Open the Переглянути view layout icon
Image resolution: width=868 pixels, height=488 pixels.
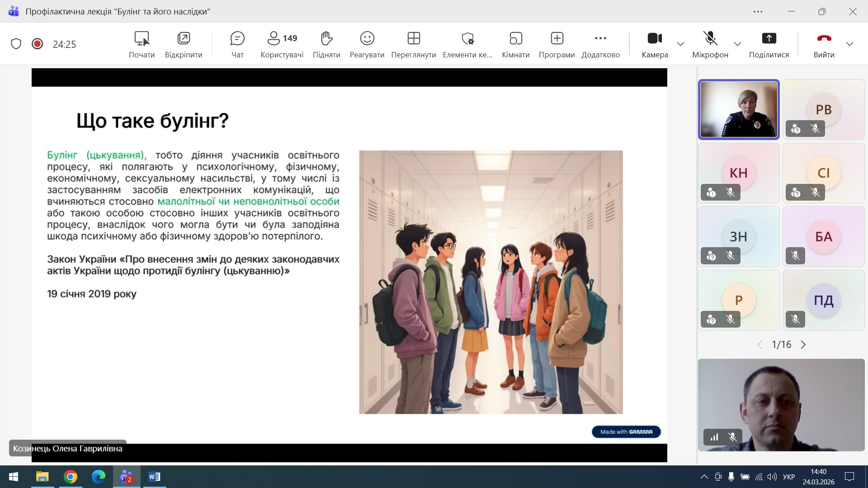click(x=414, y=39)
